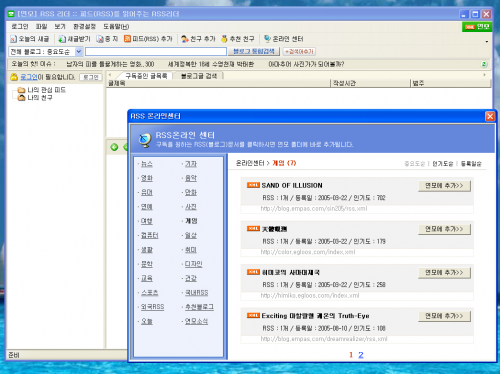Screen dimensions: 500x374
Task: Click the 블로그 통합검색 button
Action: (254, 51)
